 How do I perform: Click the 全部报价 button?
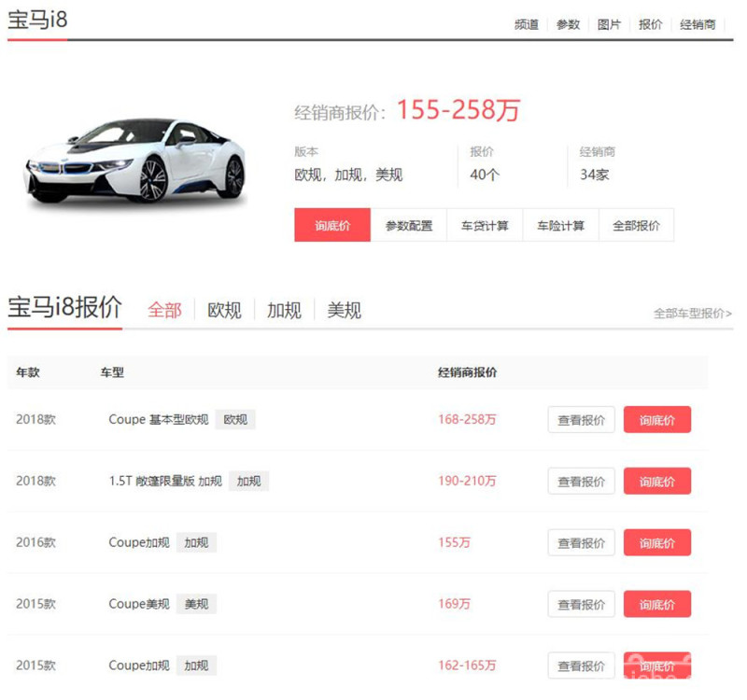coord(636,225)
